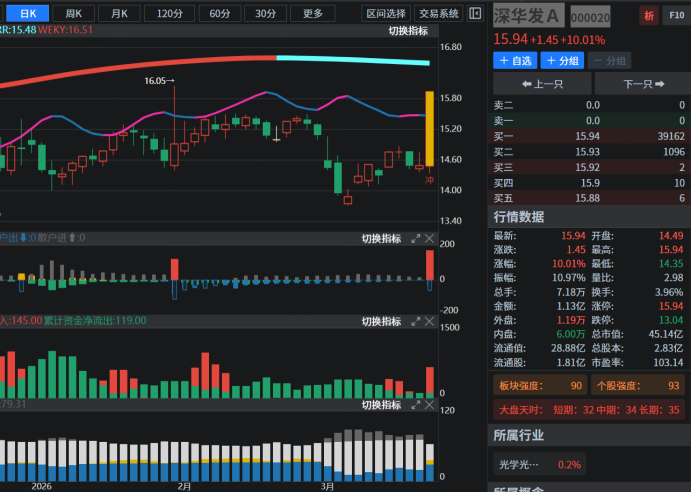Collapse the right side panel icon
692x492 pixels.
click(477, 13)
